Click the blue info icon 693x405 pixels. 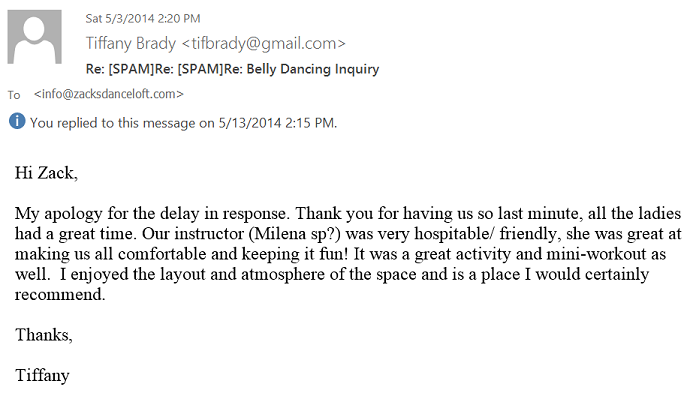tap(16, 122)
